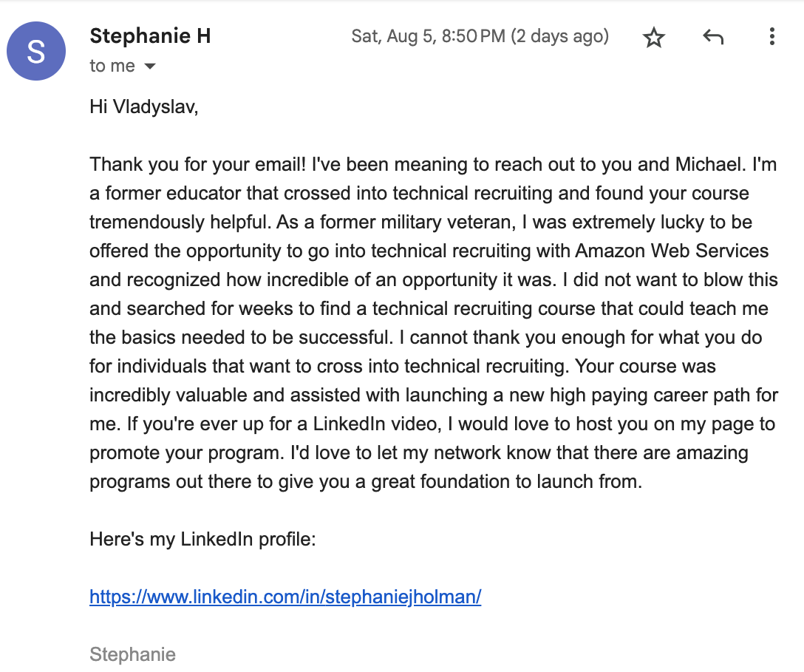The width and height of the screenshot is (804, 672).
Task: Expand recipient details arrow beside "to me"
Action: 150,67
